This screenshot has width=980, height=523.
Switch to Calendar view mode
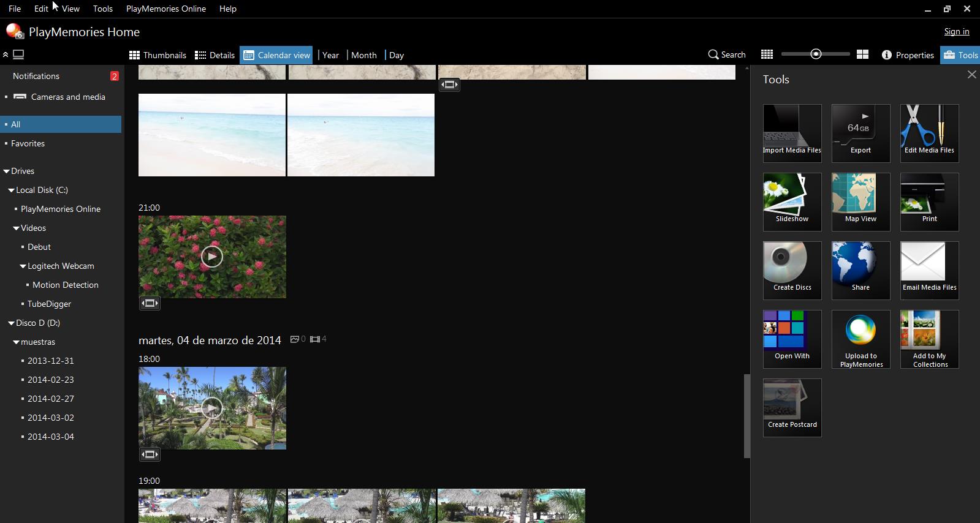point(276,55)
